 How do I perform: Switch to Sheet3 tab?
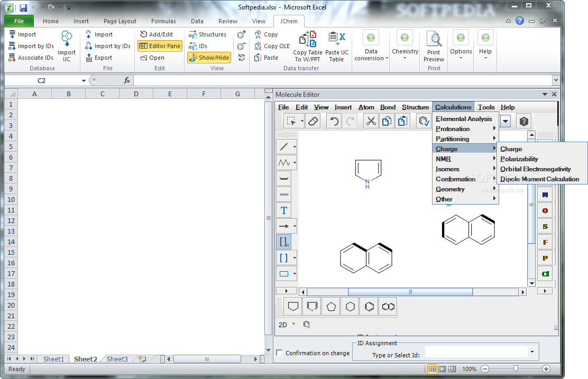pyautogui.click(x=117, y=359)
